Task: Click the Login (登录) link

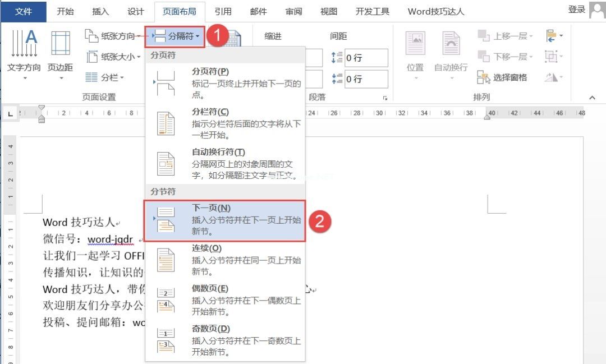Action: click(576, 10)
